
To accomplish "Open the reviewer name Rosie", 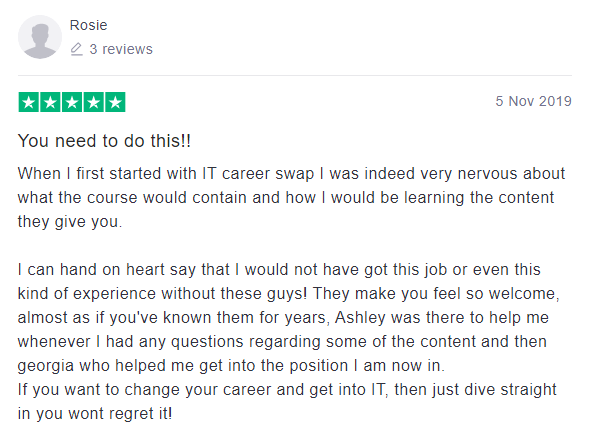I will pos(88,25).
